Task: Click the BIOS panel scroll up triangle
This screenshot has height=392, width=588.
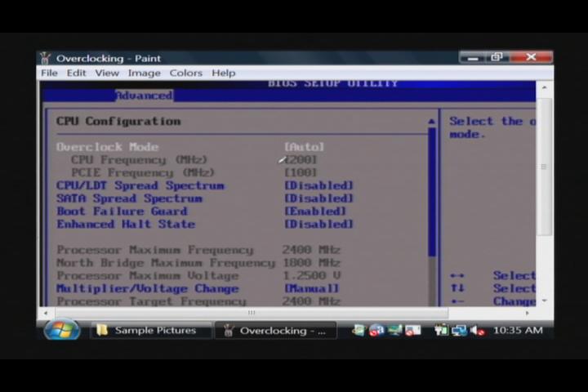Action: click(432, 122)
